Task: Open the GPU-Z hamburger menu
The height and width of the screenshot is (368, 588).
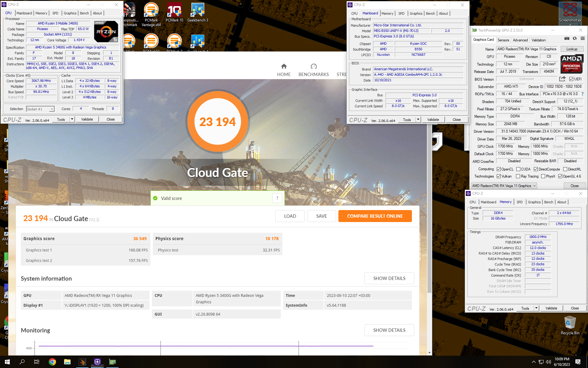Action: [x=582, y=39]
